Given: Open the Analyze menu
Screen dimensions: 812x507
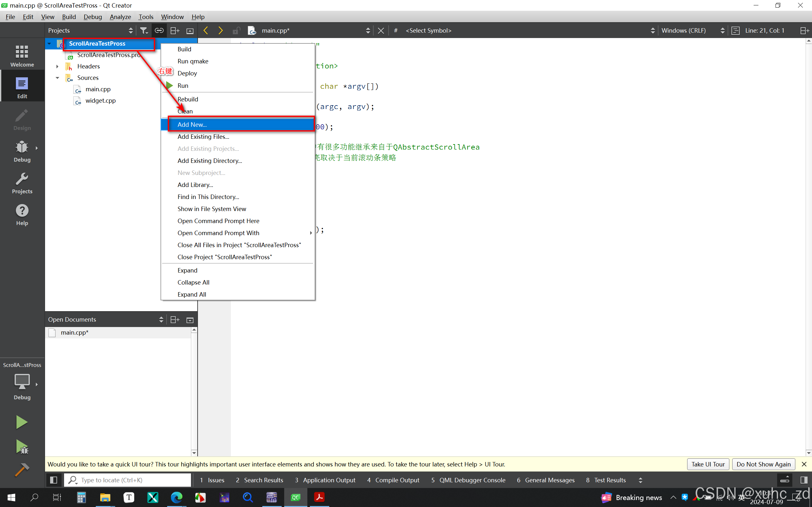Looking at the screenshot, I should point(120,17).
